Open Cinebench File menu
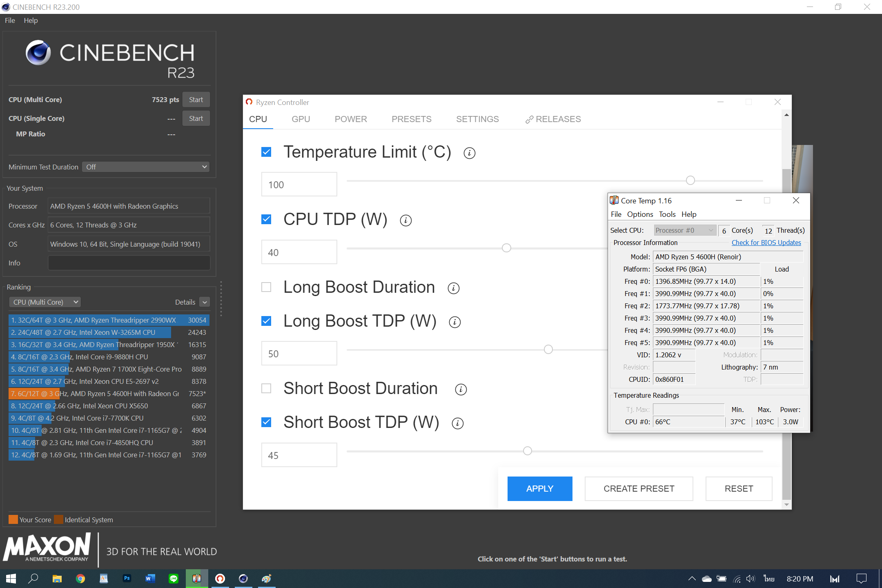The width and height of the screenshot is (882, 588). [x=10, y=20]
